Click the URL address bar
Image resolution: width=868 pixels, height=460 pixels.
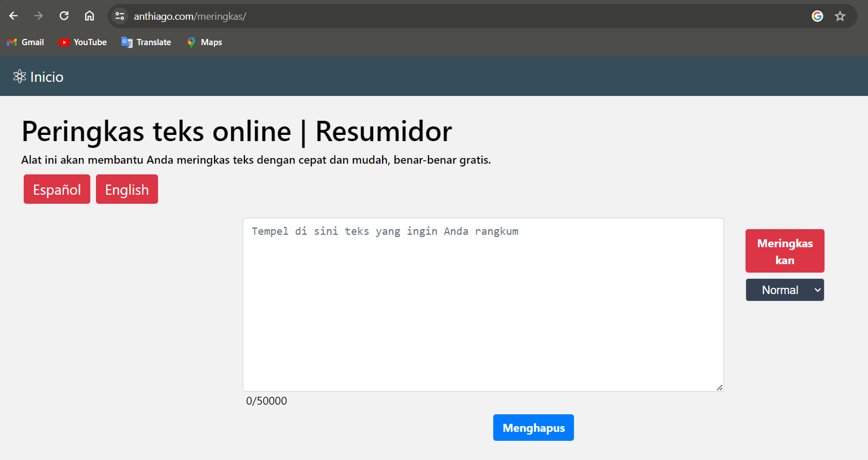[x=451, y=16]
